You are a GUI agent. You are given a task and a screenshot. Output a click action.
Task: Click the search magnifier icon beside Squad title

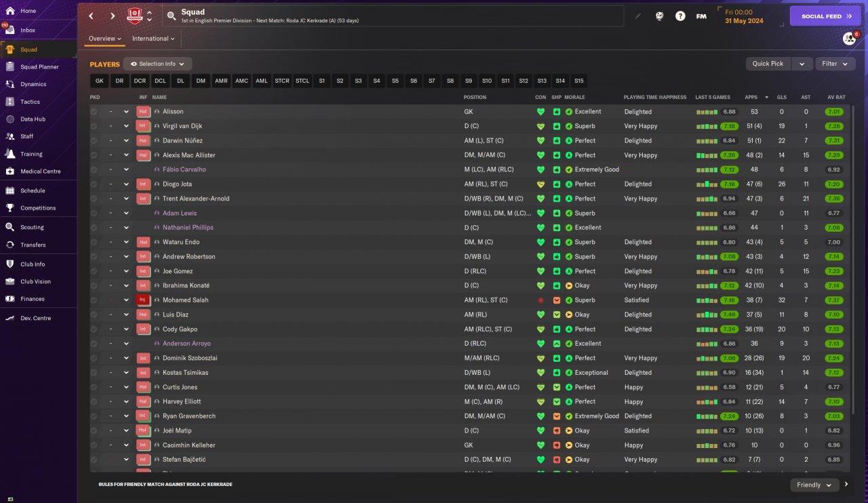click(171, 16)
